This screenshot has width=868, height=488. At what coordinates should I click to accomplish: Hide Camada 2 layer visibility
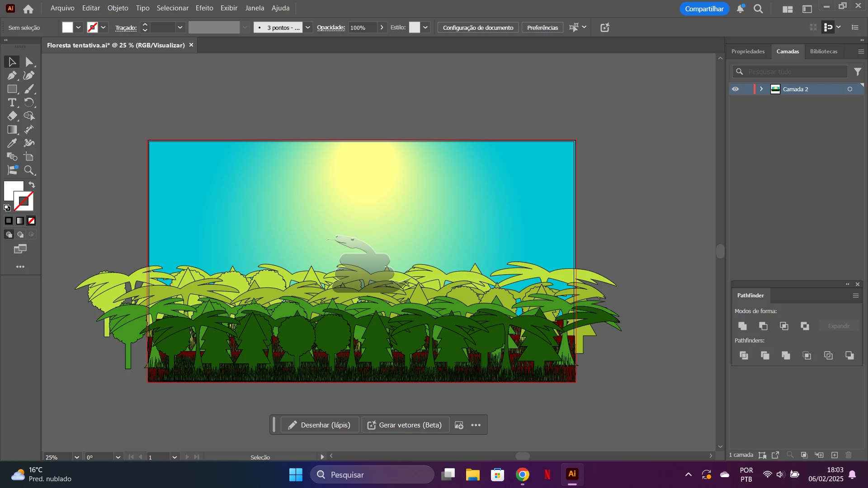(x=736, y=89)
